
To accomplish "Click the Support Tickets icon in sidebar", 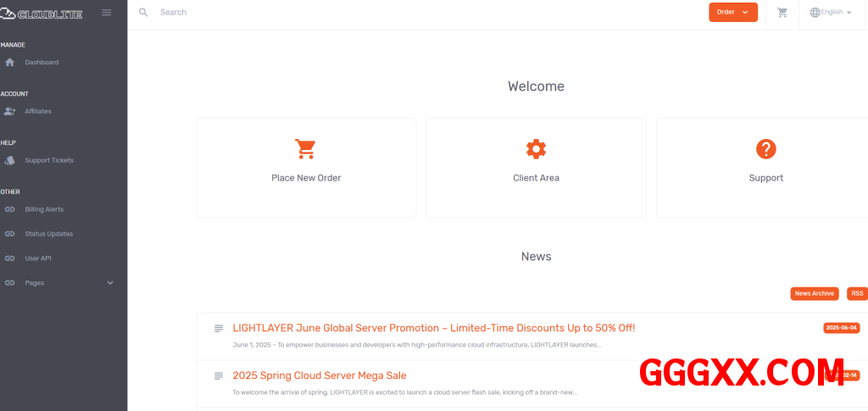I will (x=10, y=160).
